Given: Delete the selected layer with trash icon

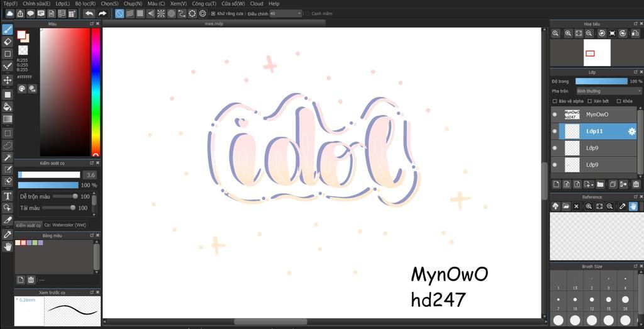Looking at the screenshot, I should [x=636, y=184].
